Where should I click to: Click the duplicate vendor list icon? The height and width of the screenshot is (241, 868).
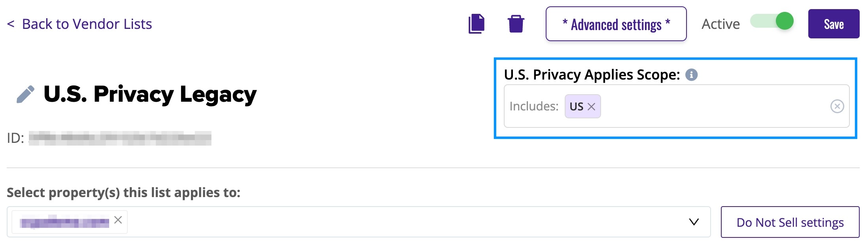(x=477, y=24)
